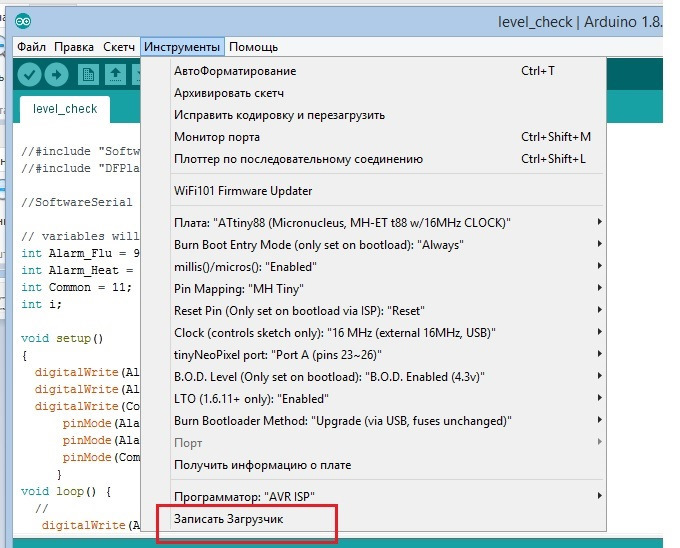
Task: Click Записать Загрузчик
Action: click(x=373, y=519)
